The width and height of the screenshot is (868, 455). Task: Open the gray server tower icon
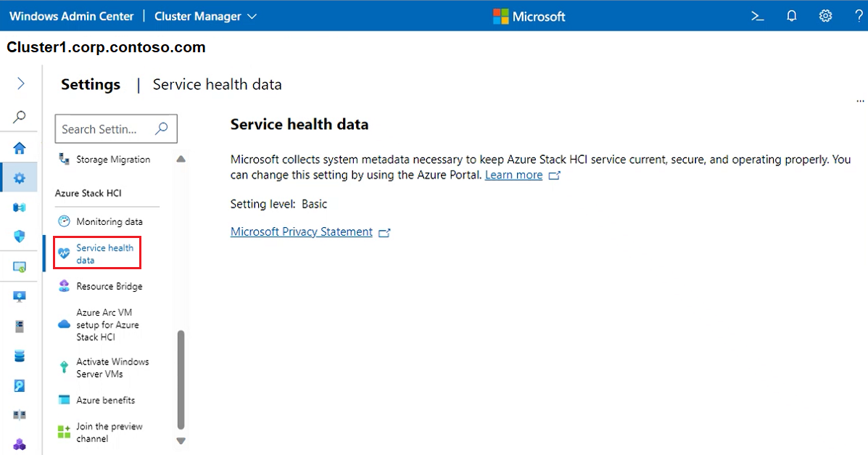[x=20, y=327]
